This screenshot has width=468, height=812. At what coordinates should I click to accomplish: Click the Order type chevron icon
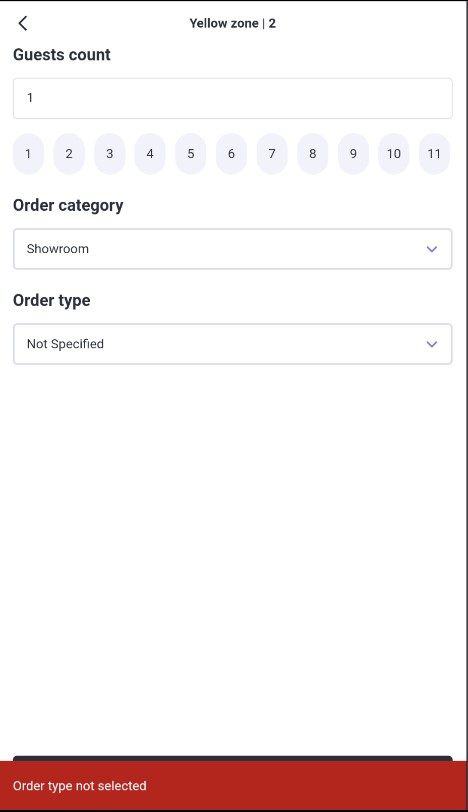[x=431, y=344]
